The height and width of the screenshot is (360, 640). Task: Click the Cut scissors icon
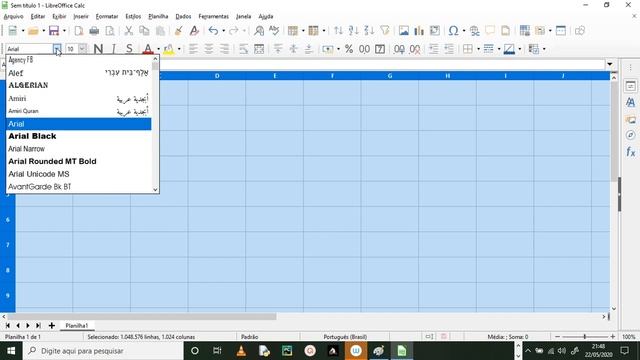129,31
